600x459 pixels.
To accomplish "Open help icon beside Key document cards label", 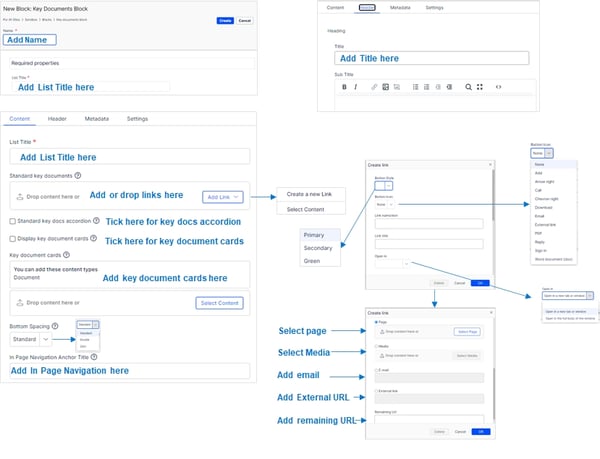I will coord(66,255).
